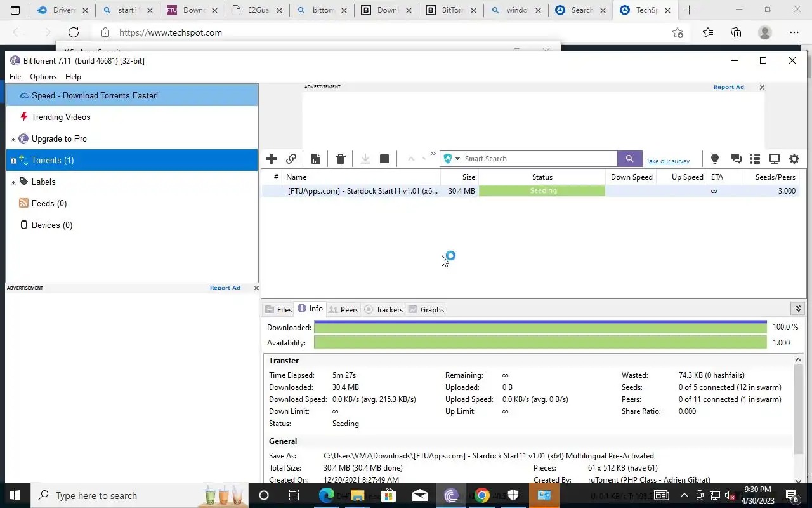Focus the Smart Search input field

(539, 159)
